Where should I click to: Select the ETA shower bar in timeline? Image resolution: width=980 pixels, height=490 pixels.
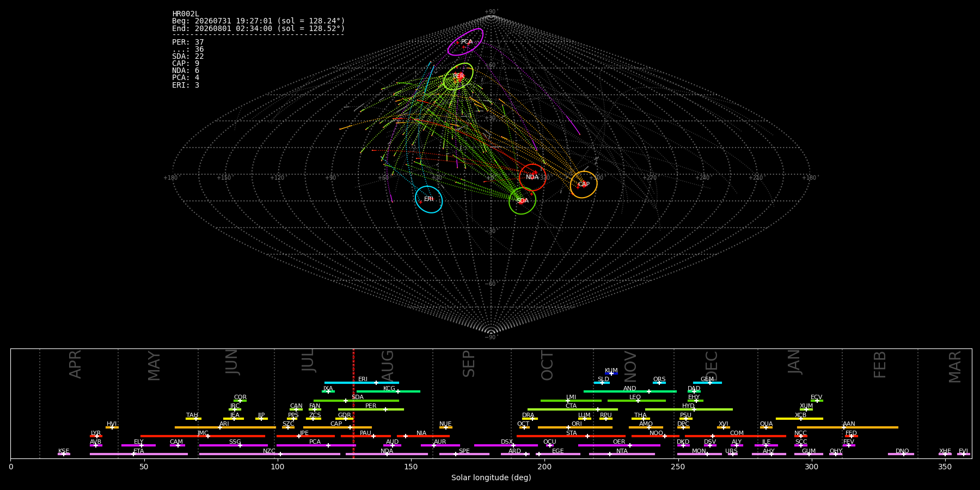point(139,454)
